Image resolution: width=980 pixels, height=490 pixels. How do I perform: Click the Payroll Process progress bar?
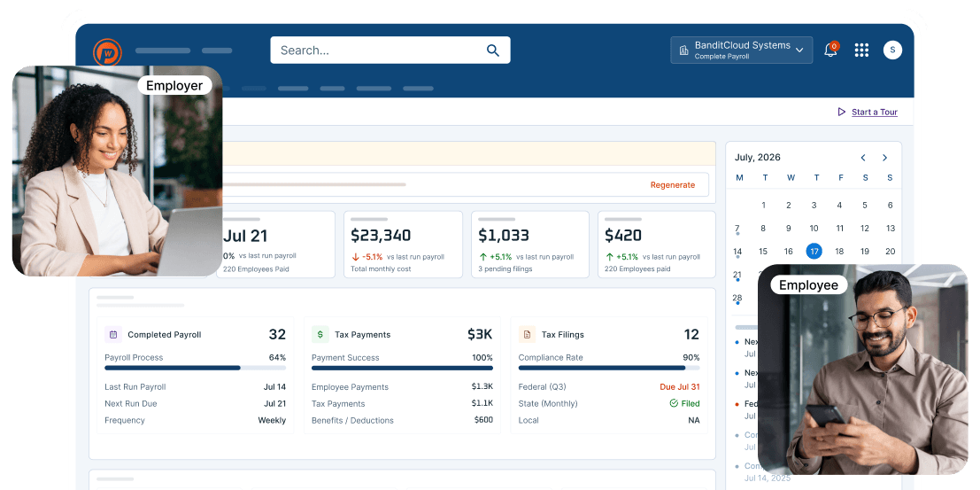[195, 368]
